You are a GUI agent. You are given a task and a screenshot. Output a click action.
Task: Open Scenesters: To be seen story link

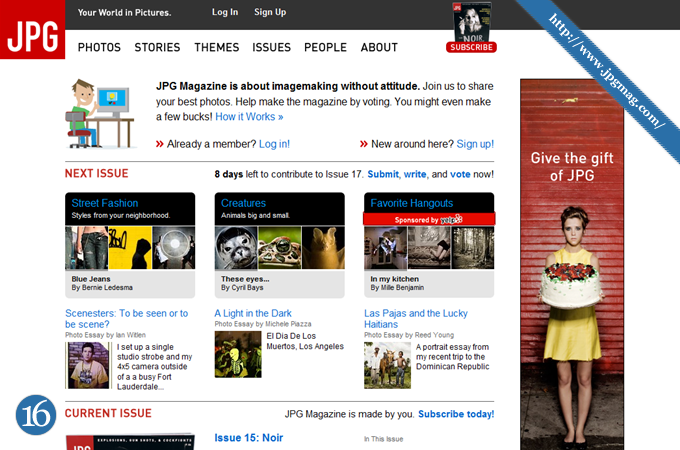tap(127, 319)
